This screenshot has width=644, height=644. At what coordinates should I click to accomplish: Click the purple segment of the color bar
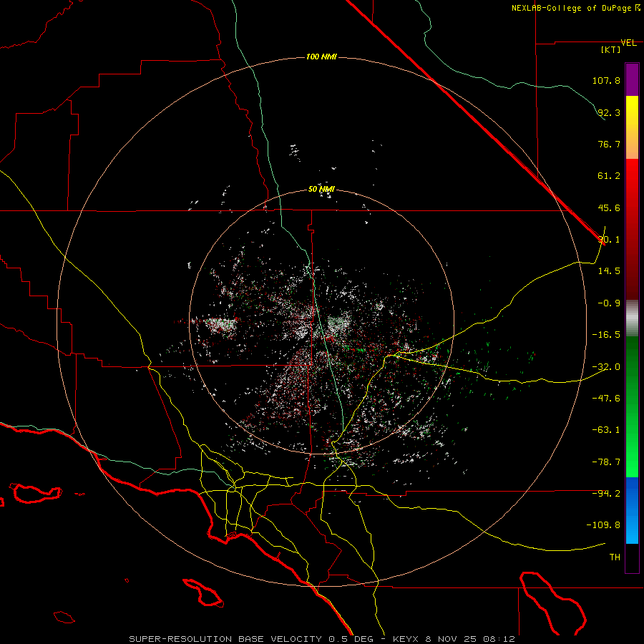(632, 79)
